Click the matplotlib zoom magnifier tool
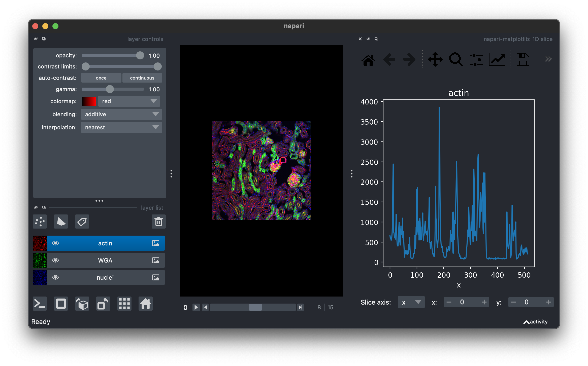This screenshot has height=366, width=588. tap(456, 60)
